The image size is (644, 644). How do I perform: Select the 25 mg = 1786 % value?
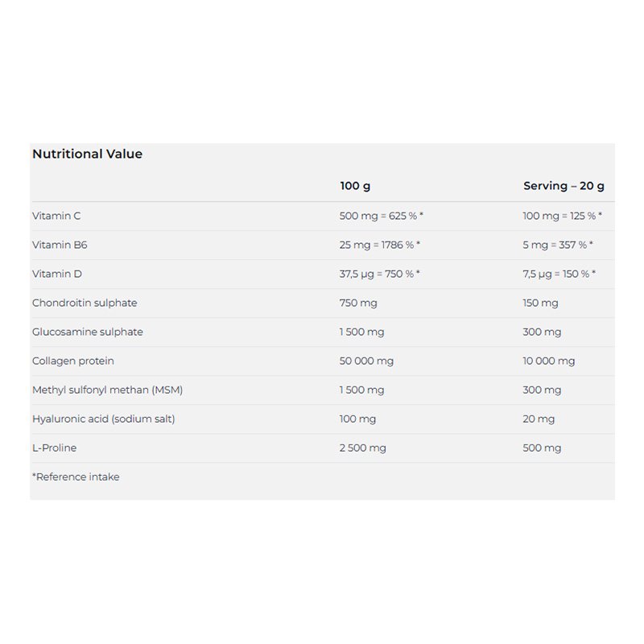tap(380, 245)
